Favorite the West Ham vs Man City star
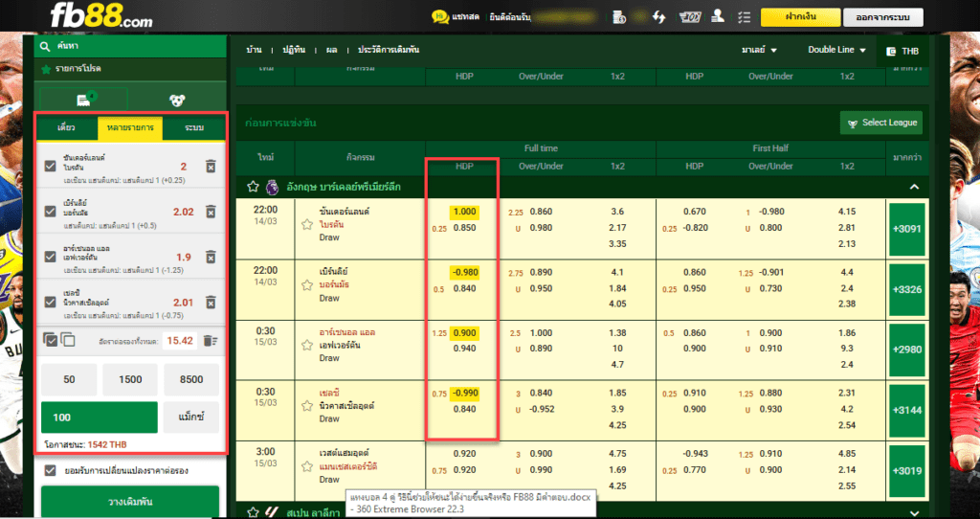The image size is (980, 519). tap(307, 466)
